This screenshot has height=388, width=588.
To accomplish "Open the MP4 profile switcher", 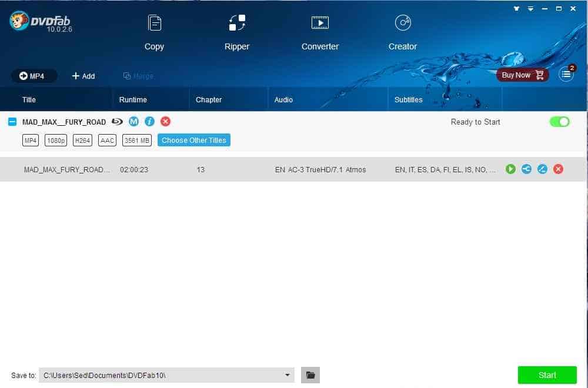I will point(34,76).
